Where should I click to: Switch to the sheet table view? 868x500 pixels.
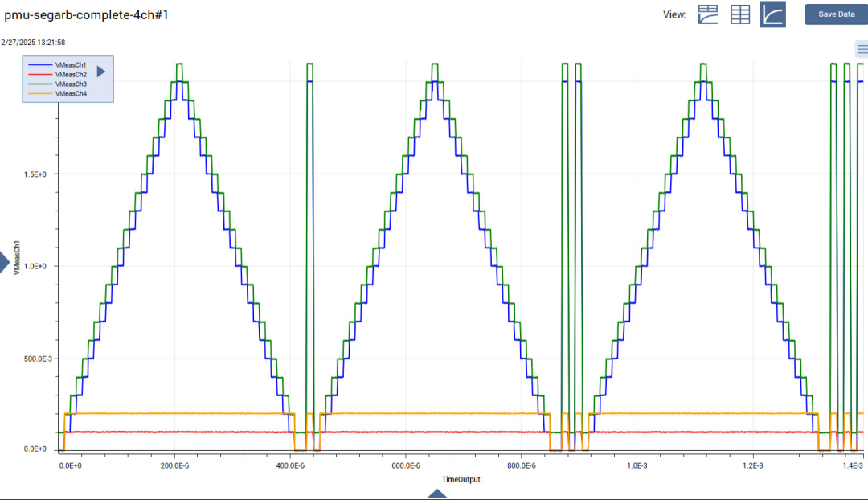pyautogui.click(x=740, y=14)
